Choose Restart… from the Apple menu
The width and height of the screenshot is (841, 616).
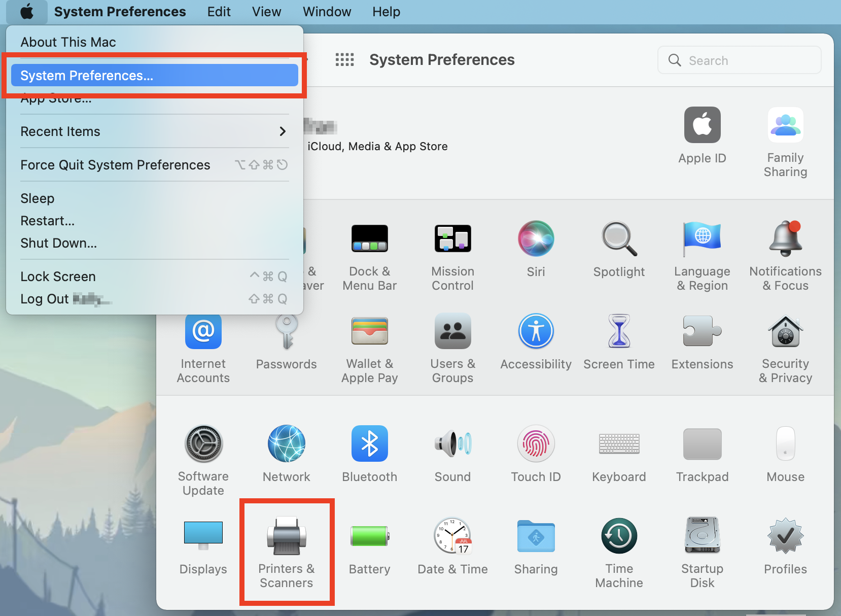[155, 221]
